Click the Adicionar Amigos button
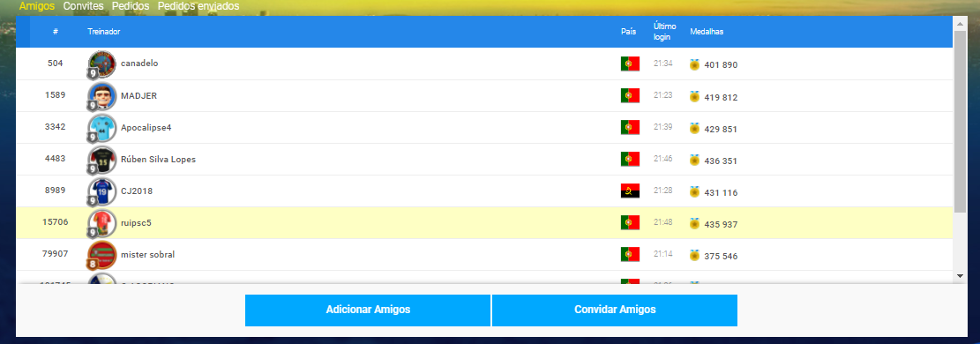The width and height of the screenshot is (980, 344). tap(368, 310)
